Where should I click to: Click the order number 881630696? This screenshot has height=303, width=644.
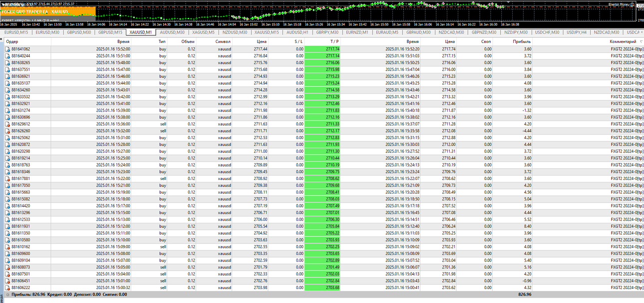pos(20,117)
